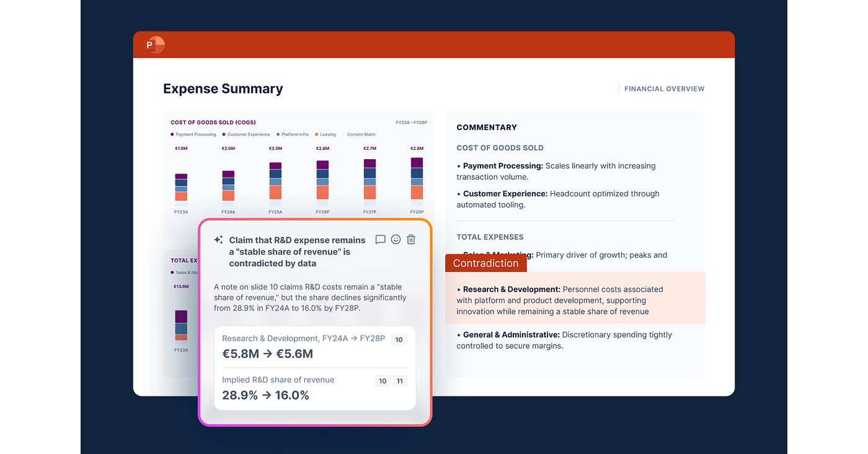The width and height of the screenshot is (868, 454).
Task: Select the COGS chart title
Action: (213, 123)
